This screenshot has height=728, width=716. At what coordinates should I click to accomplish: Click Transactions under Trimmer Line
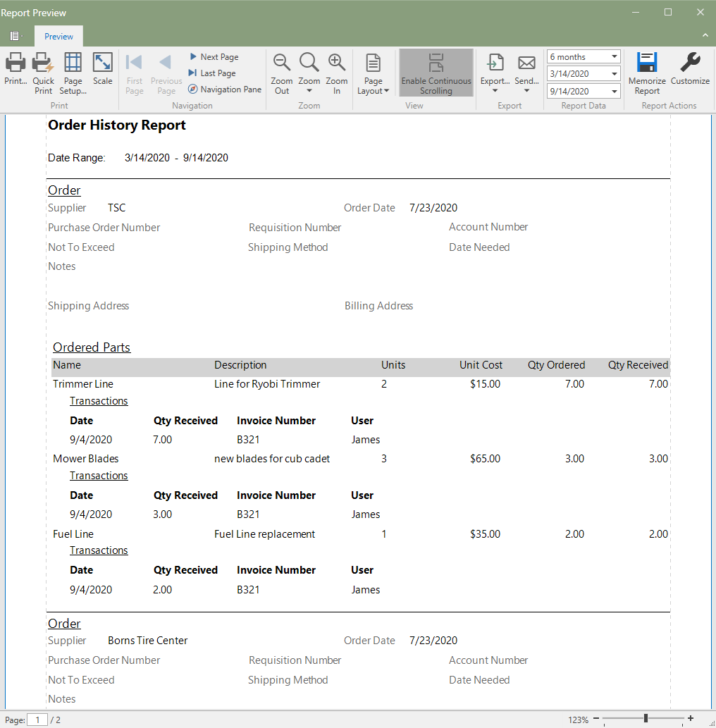click(x=99, y=401)
